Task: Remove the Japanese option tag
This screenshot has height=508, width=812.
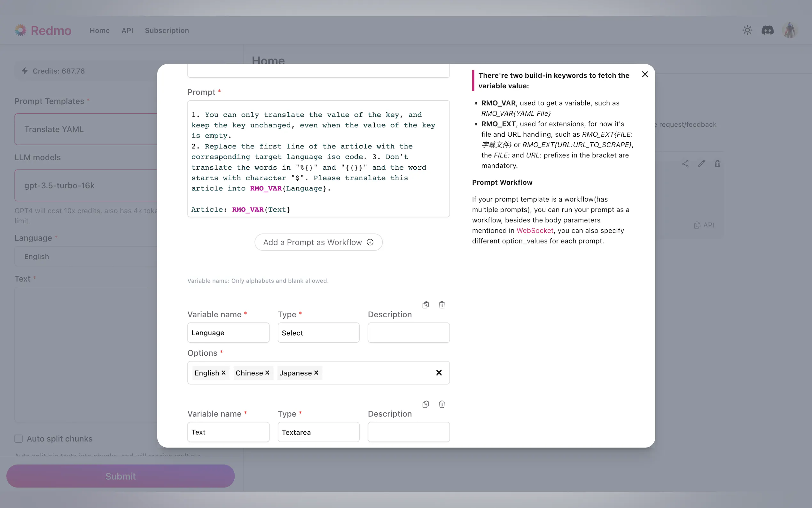Action: [x=316, y=373]
